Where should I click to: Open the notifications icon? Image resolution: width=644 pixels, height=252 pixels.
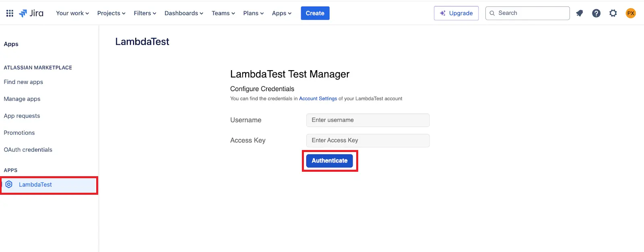point(580,13)
